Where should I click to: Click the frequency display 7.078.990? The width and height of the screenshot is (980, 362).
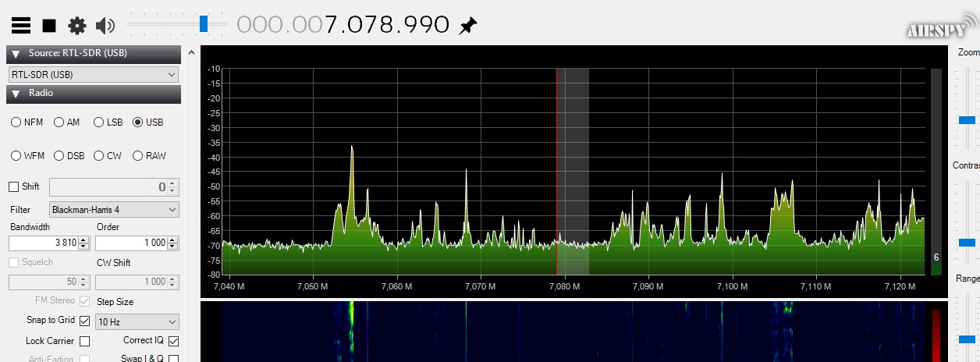pyautogui.click(x=343, y=25)
